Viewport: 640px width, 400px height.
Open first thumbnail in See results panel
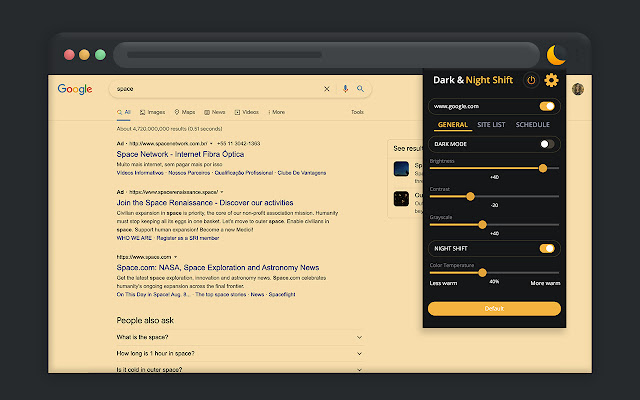pos(401,169)
